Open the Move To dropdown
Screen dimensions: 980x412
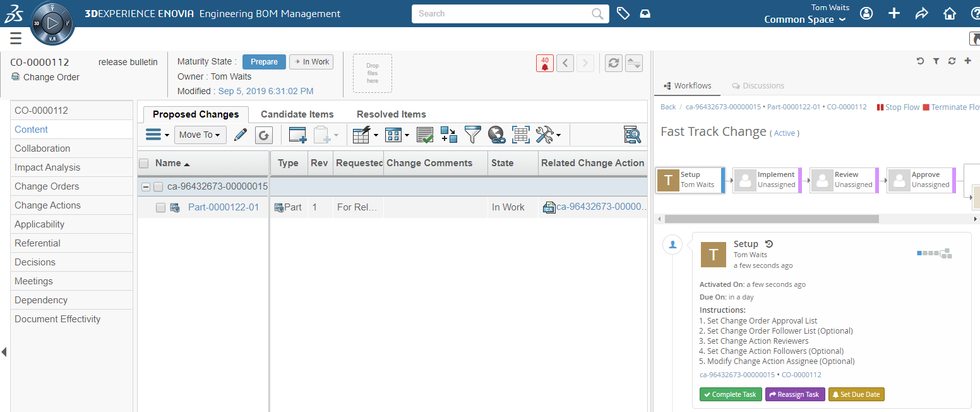[x=200, y=135]
